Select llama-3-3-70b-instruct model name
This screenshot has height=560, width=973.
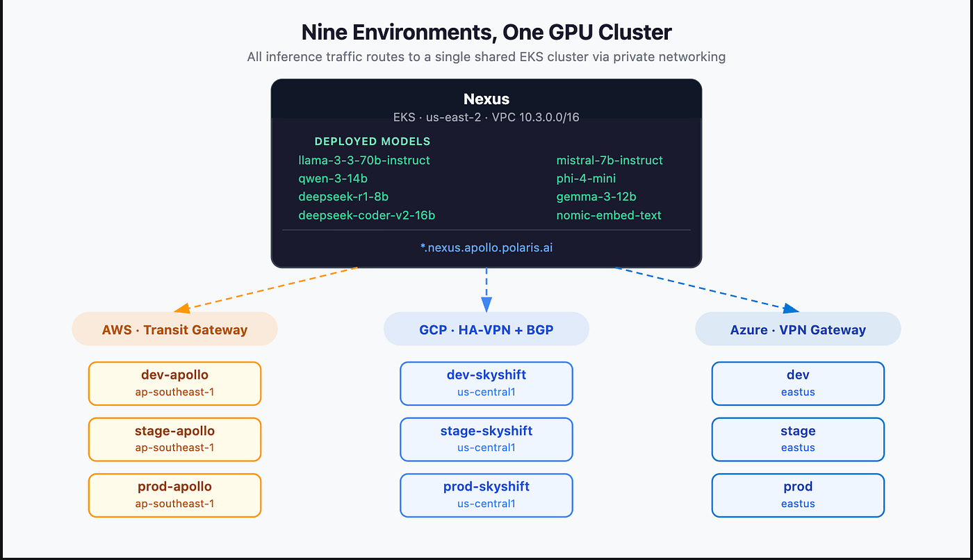click(364, 160)
